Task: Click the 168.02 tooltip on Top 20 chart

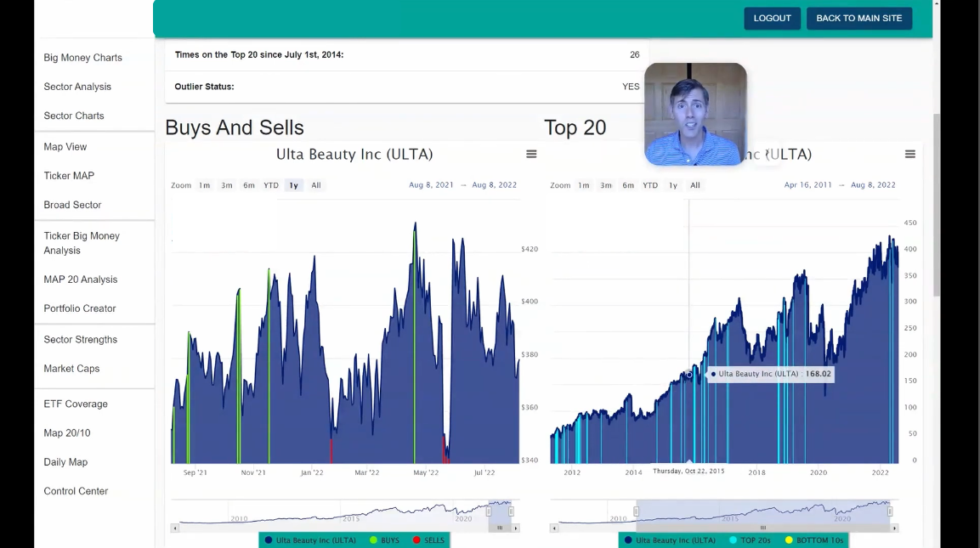Action: (770, 374)
